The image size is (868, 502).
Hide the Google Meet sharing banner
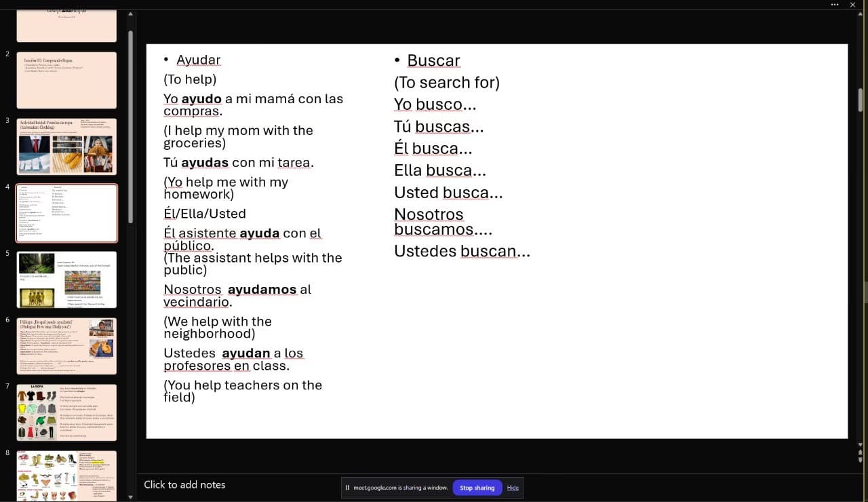513,488
